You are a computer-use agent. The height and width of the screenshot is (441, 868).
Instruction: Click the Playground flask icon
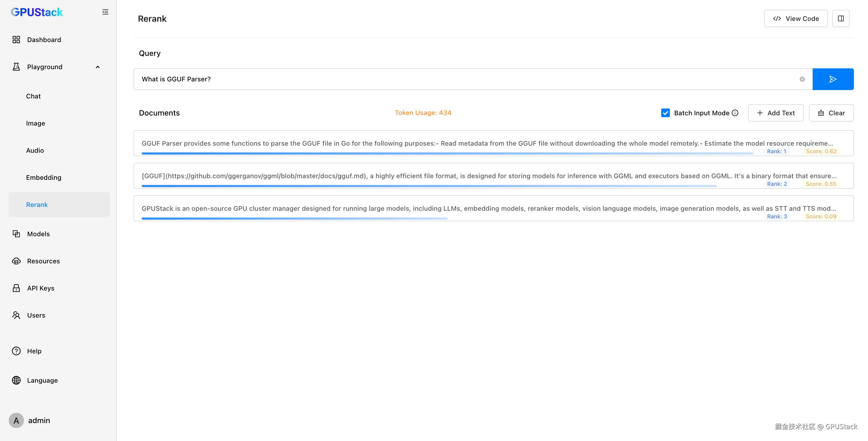point(16,67)
